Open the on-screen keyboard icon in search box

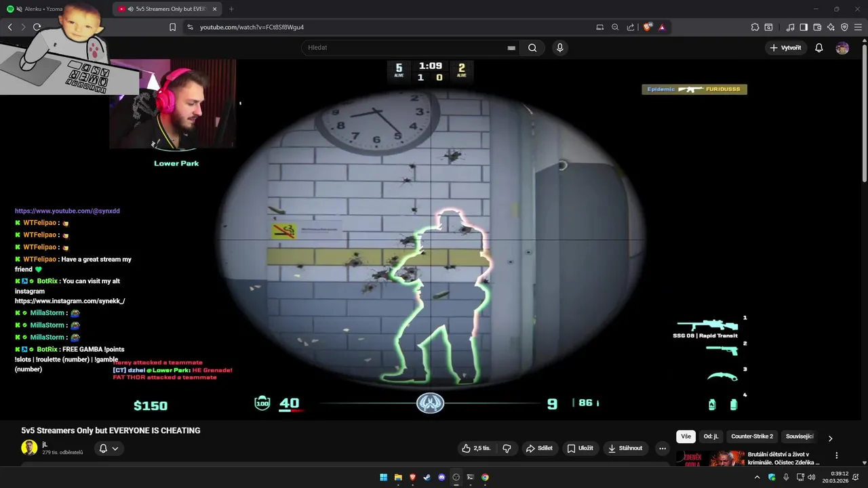click(x=511, y=47)
